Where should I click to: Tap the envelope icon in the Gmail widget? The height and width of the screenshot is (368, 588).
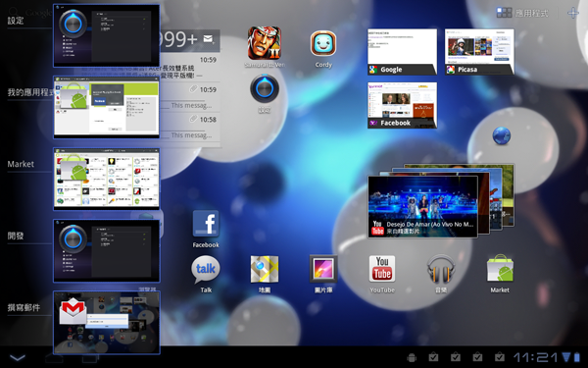[x=208, y=38]
